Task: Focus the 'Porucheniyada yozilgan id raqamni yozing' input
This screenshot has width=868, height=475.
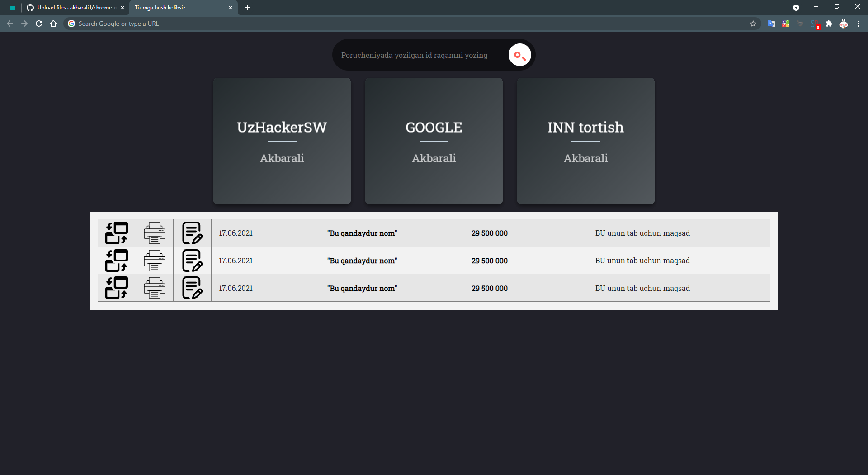Action: click(x=420, y=55)
